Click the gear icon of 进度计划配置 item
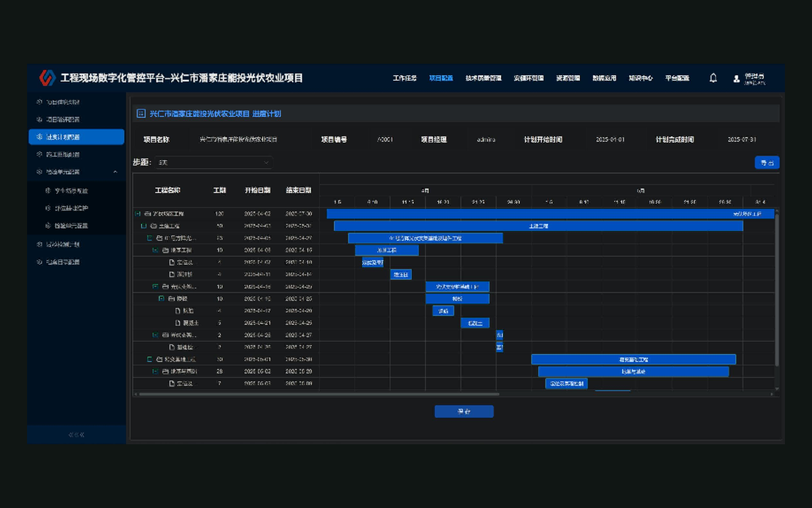This screenshot has width=812, height=508. point(39,137)
